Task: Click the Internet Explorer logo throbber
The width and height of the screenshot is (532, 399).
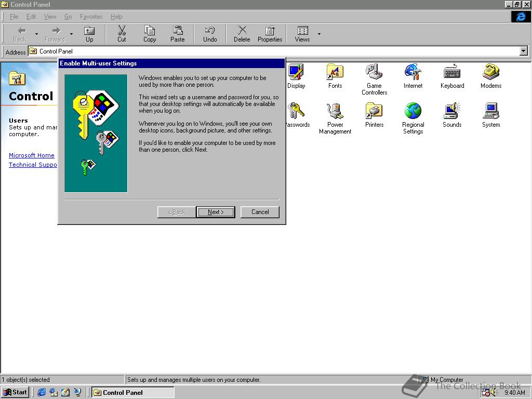Action: [521, 17]
